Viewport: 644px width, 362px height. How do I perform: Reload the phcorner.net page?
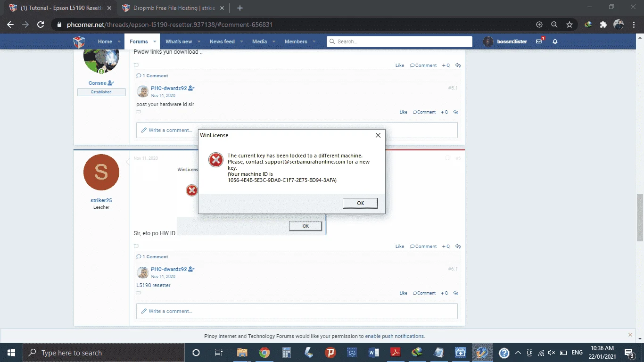tap(41, 25)
